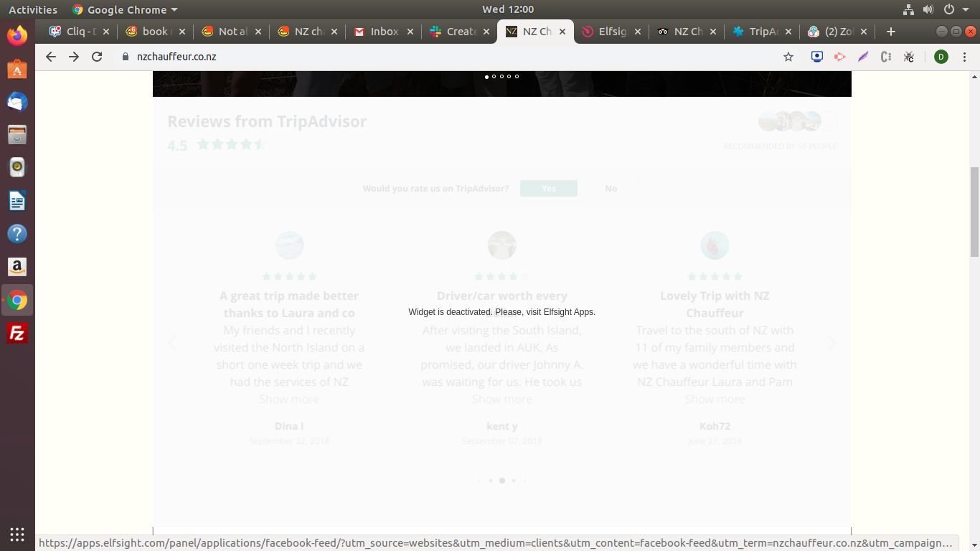Expand the Google Chrome app menu
Viewport: 980px width, 551px height.
(x=125, y=9)
